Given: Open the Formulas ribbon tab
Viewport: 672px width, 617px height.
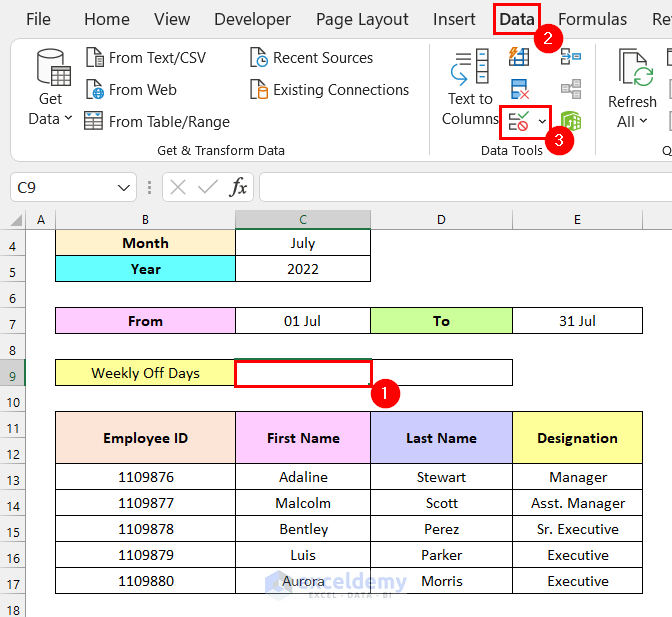Looking at the screenshot, I should pos(592,19).
